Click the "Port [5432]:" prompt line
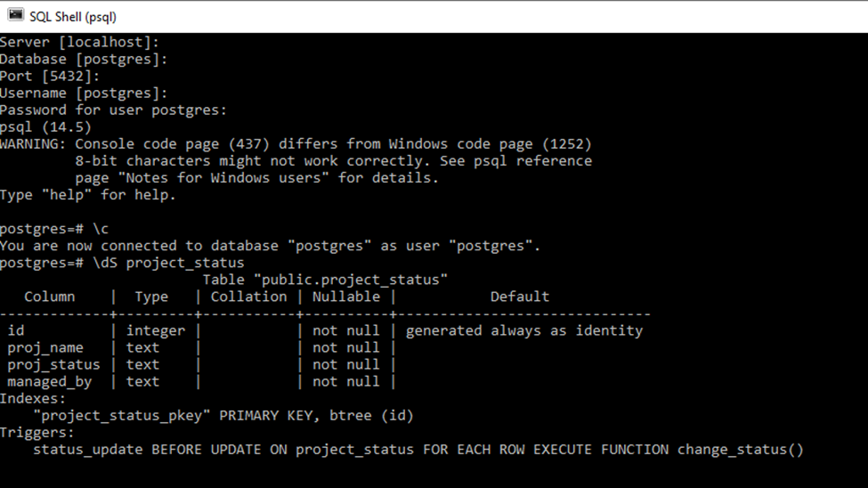Viewport: 868px width, 488px height. (x=51, y=76)
